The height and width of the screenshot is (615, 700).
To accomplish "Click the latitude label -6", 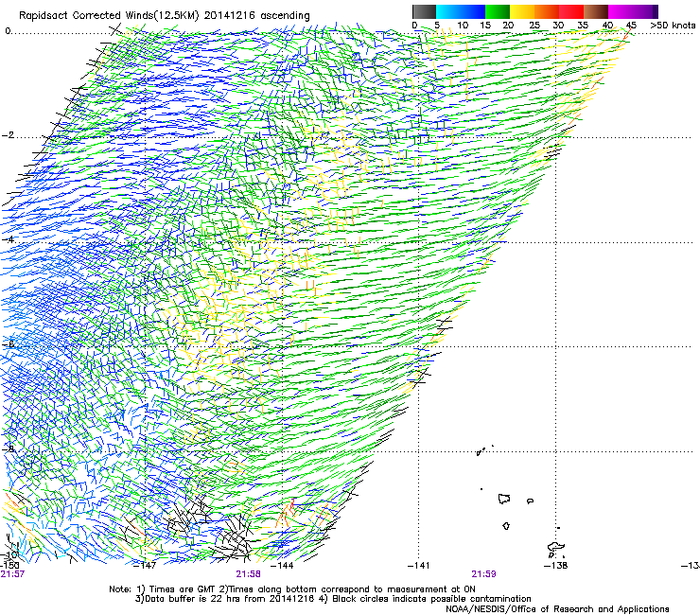I will [8, 343].
